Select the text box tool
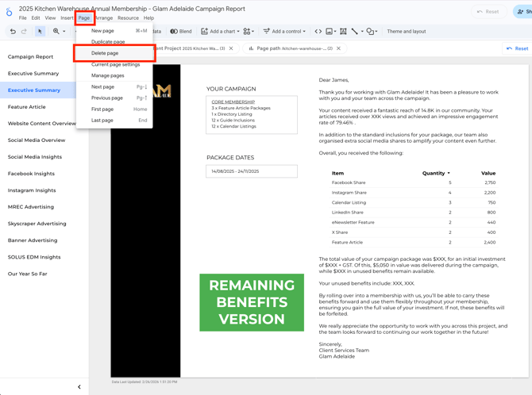The width and height of the screenshot is (532, 395). (343, 32)
